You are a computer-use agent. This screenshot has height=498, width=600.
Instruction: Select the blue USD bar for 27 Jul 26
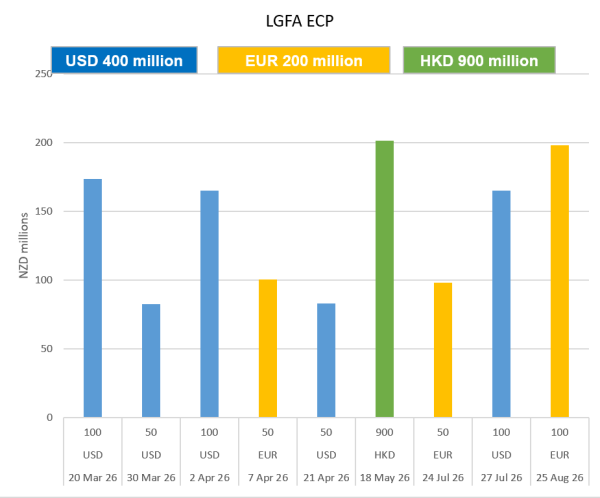pos(501,303)
